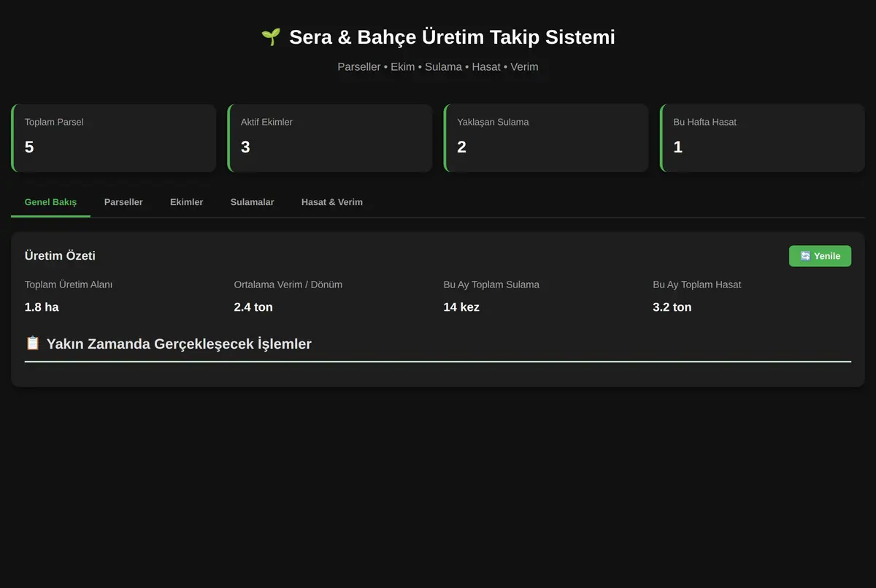This screenshot has width=876, height=588.
Task: Click the Yakın Zamanda Gerçekleşecek İşlemler heading
Action: click(x=179, y=344)
